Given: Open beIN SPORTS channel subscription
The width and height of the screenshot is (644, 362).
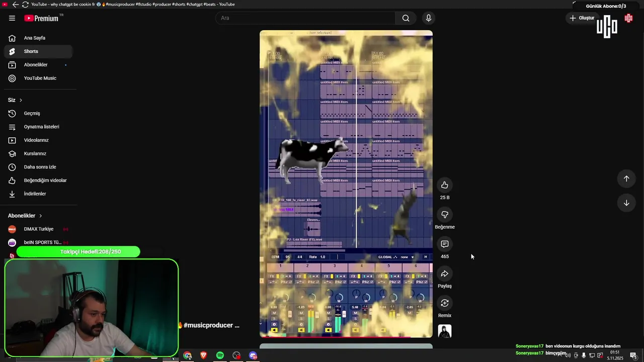Looking at the screenshot, I should point(38,242).
